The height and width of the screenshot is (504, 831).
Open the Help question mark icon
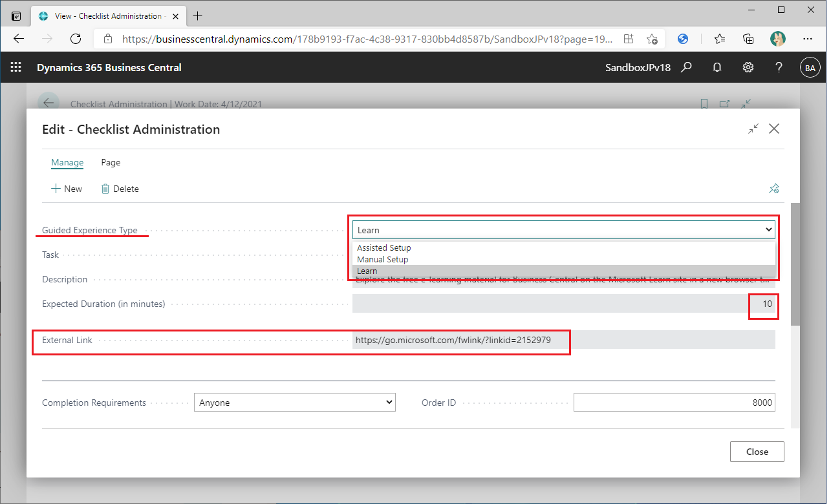coord(779,67)
